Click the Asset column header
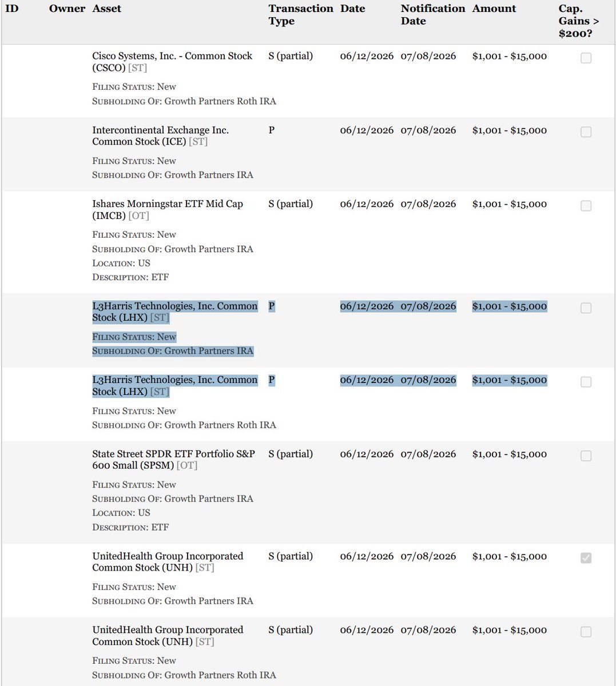Image resolution: width=616 pixels, height=686 pixels. pos(107,9)
